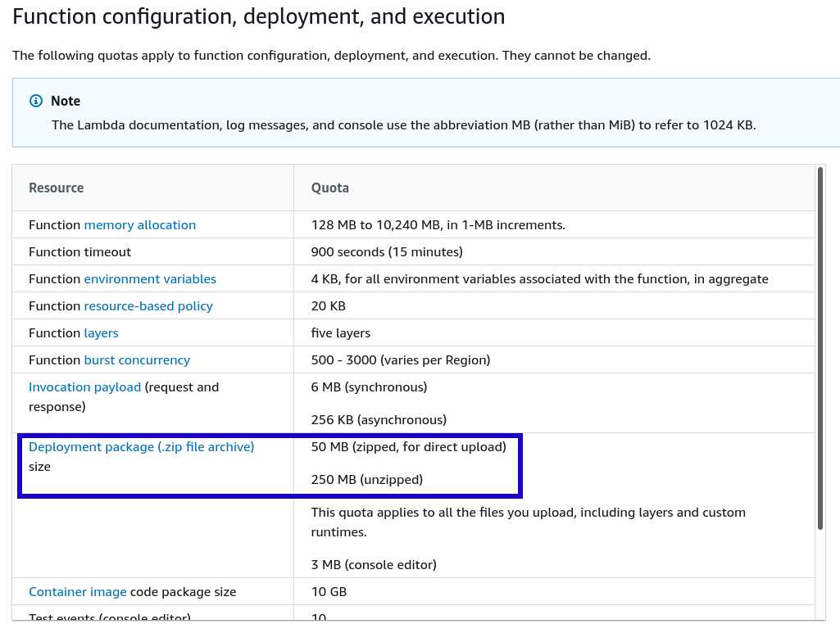Click the Invocation payload link
The width and height of the screenshot is (840, 633).
point(84,387)
